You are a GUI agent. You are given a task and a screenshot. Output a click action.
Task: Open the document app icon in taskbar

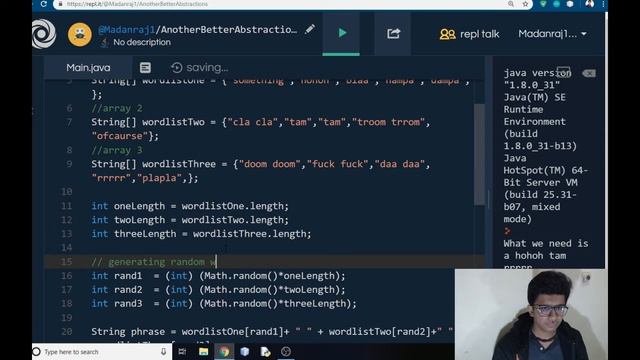[x=265, y=351]
